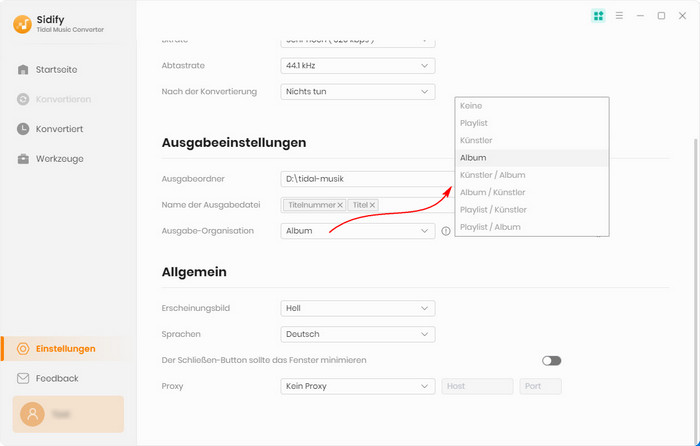
Task: Open the Sprachen Deutsch dropdown
Action: tap(358, 334)
